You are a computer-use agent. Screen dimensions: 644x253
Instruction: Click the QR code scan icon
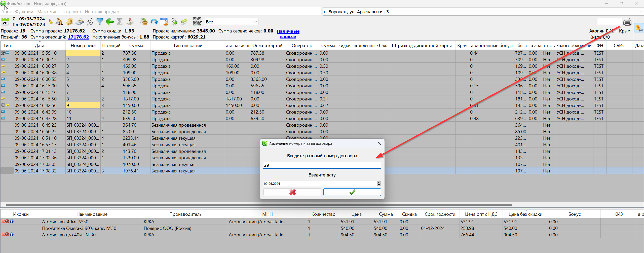197,22
